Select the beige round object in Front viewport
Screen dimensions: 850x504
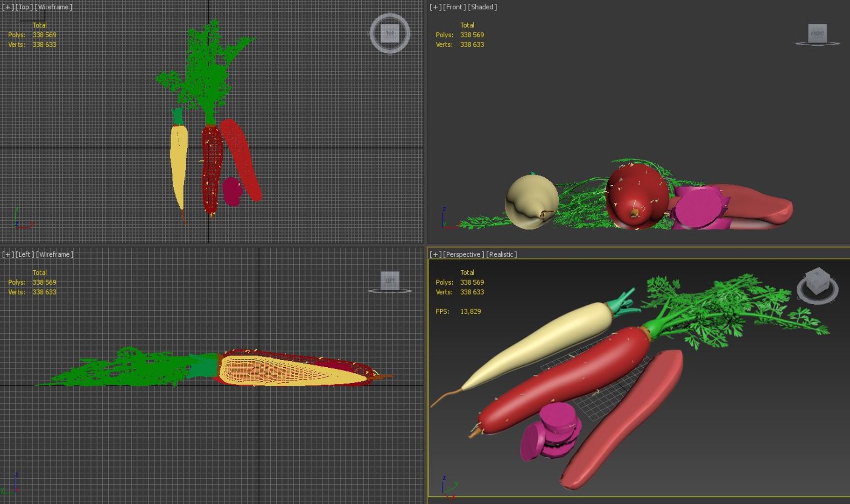tap(532, 202)
